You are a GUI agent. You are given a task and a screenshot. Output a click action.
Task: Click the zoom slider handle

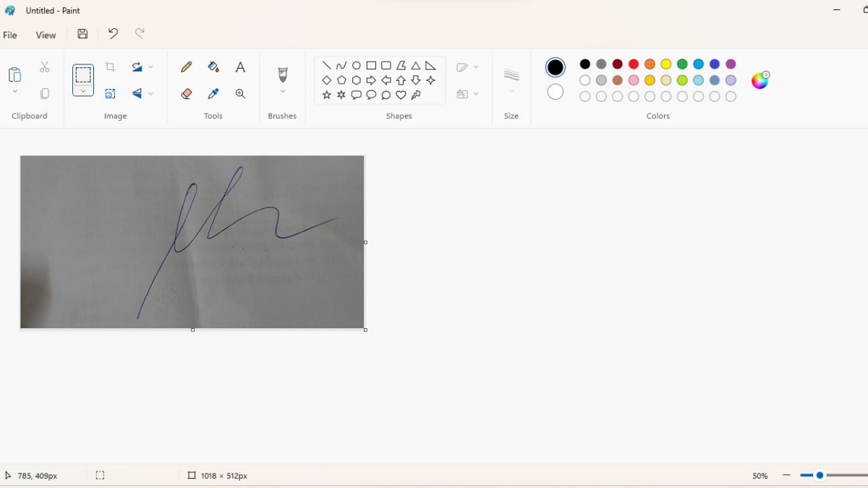820,476
